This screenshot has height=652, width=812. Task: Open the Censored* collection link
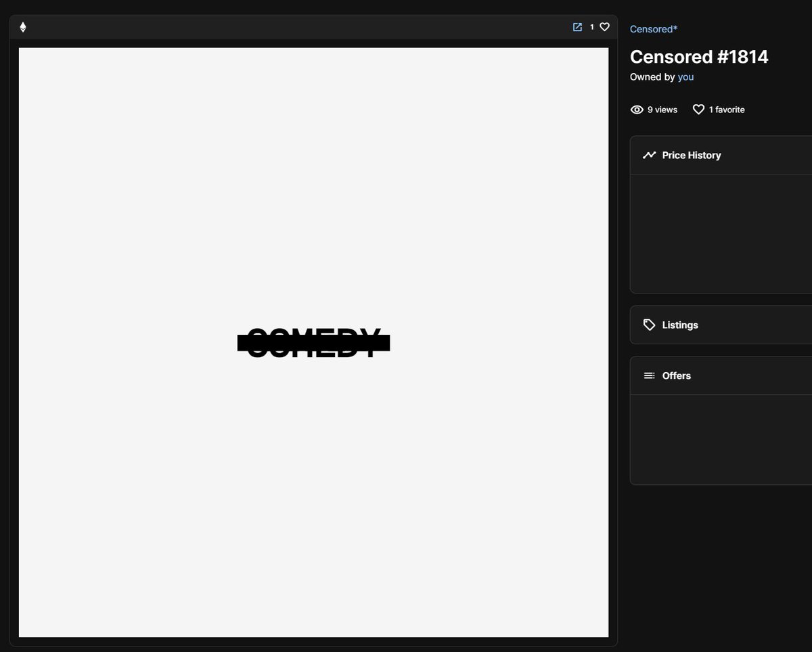pyautogui.click(x=654, y=28)
